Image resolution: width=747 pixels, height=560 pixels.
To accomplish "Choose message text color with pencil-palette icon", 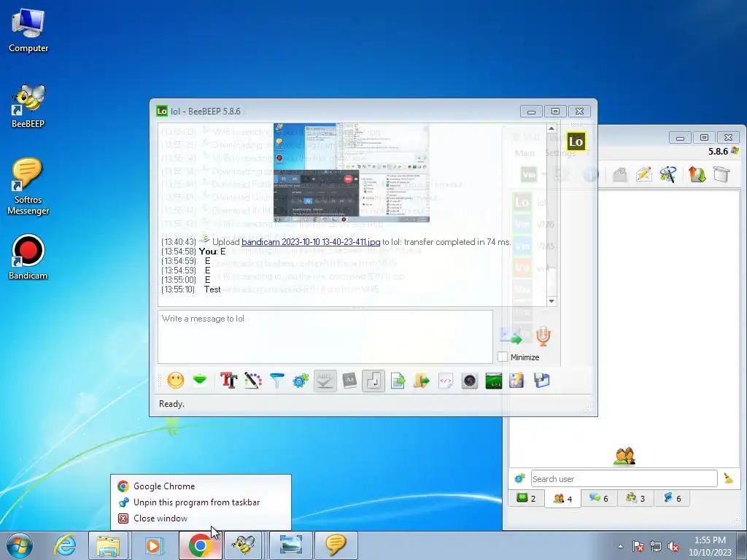I will tap(253, 381).
